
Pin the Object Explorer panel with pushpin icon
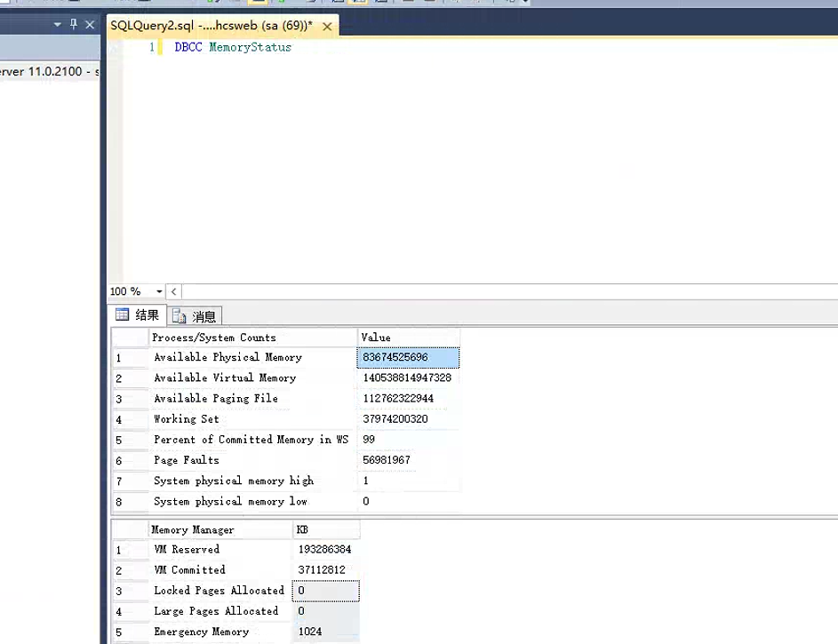click(x=74, y=25)
